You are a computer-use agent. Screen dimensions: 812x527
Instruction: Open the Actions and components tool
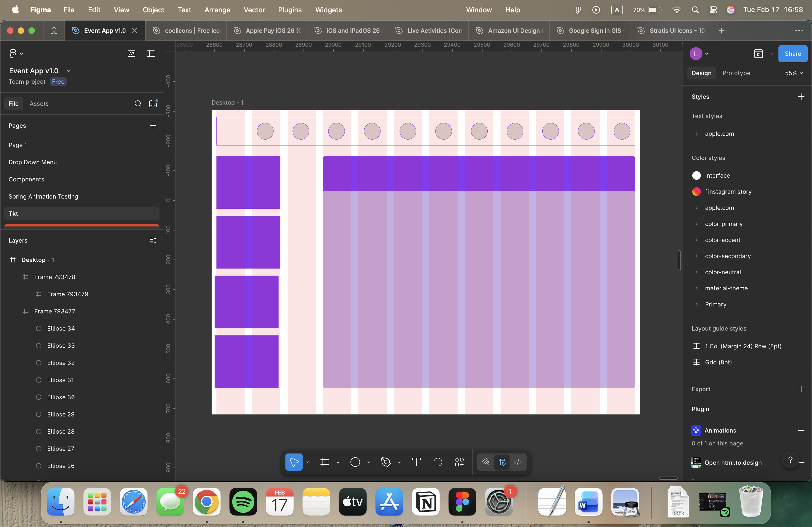(x=459, y=462)
